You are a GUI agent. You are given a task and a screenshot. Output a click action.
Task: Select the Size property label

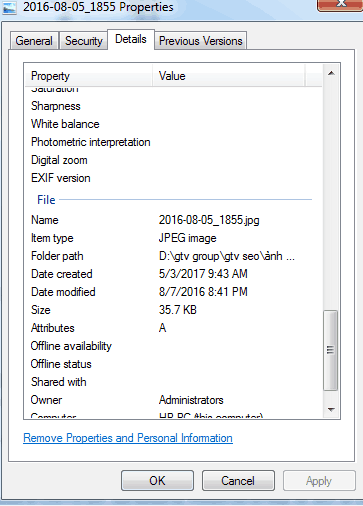[40, 310]
